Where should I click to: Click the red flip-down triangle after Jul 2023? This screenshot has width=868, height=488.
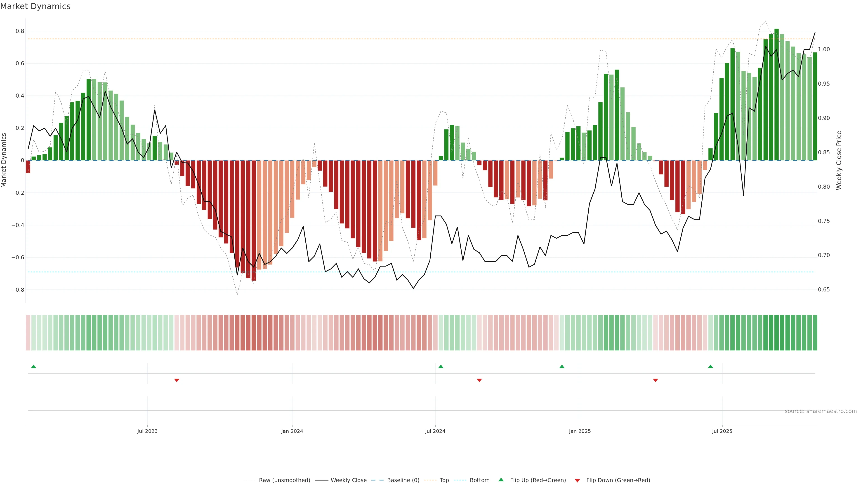pos(177,380)
